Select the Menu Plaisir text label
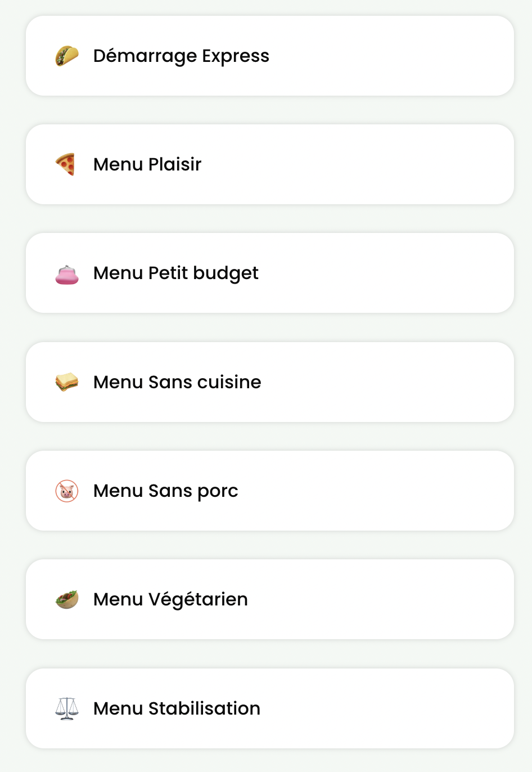Image resolution: width=532 pixels, height=772 pixels. (x=147, y=164)
